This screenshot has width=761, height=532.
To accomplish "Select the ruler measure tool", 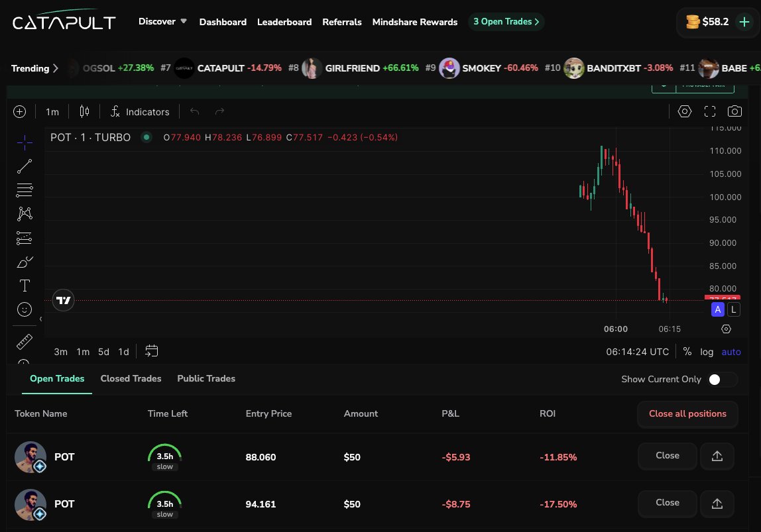I will [x=25, y=342].
